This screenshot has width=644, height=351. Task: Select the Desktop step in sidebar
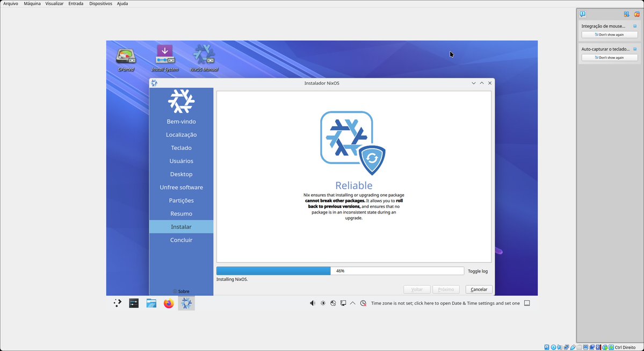(181, 174)
